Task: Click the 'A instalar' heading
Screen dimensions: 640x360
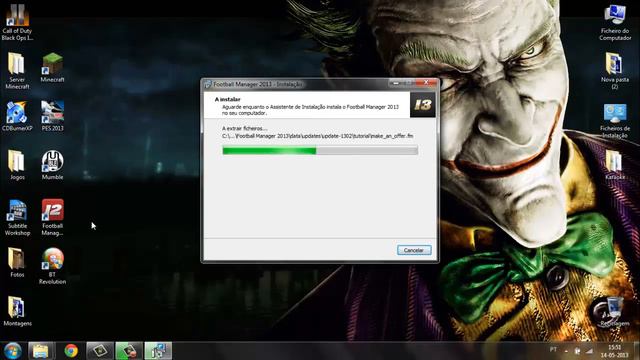Action: [228, 99]
